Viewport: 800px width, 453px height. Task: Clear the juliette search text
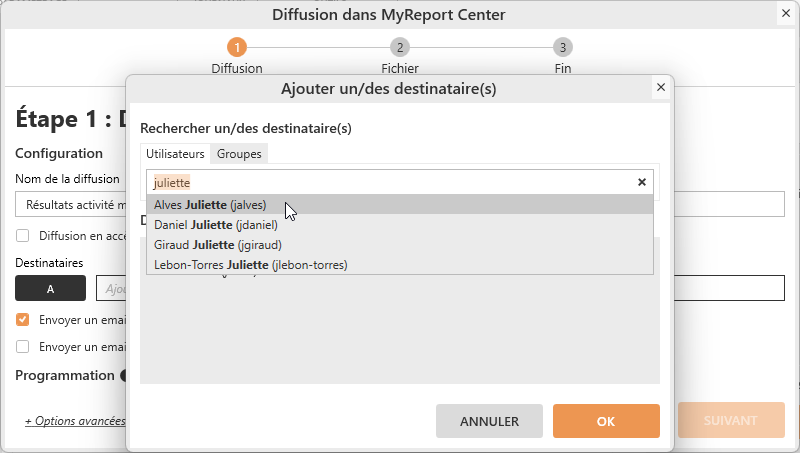tap(642, 182)
